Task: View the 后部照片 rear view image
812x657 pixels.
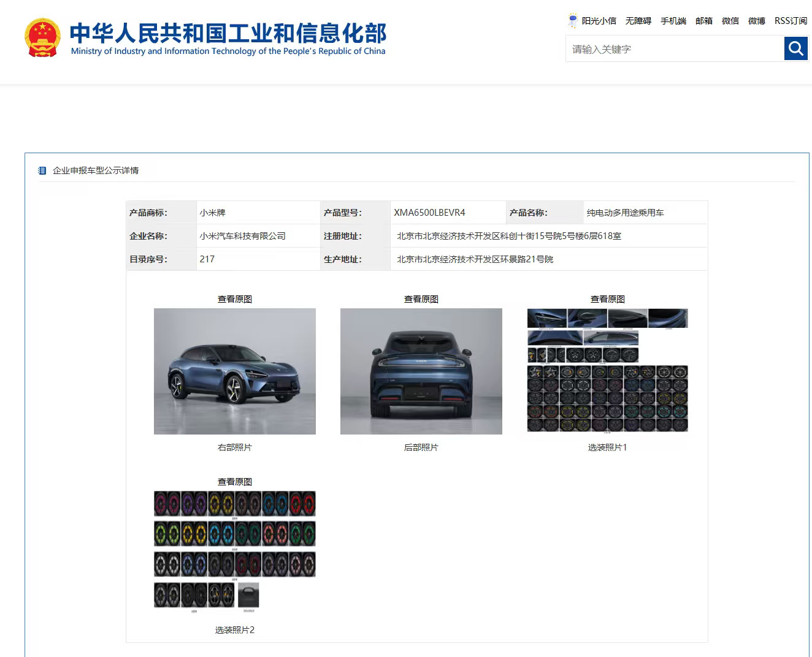Action: 421,371
